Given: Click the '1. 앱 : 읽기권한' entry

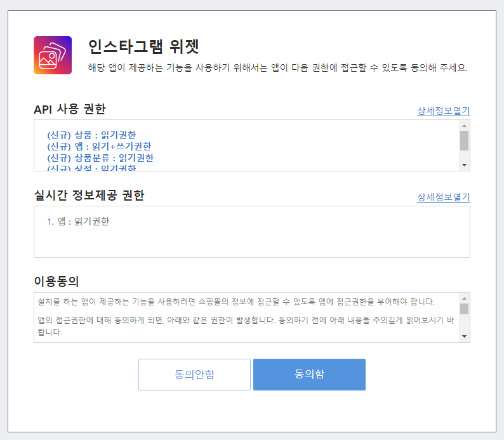Looking at the screenshot, I should click(x=78, y=221).
